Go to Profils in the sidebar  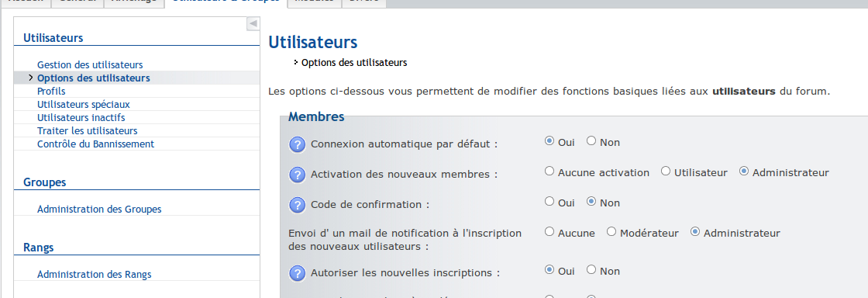[x=51, y=91]
